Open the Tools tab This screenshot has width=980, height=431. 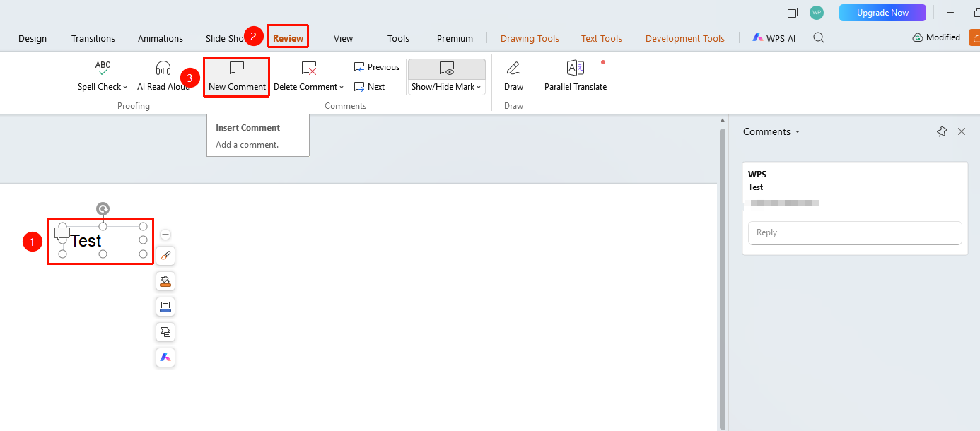pos(399,38)
